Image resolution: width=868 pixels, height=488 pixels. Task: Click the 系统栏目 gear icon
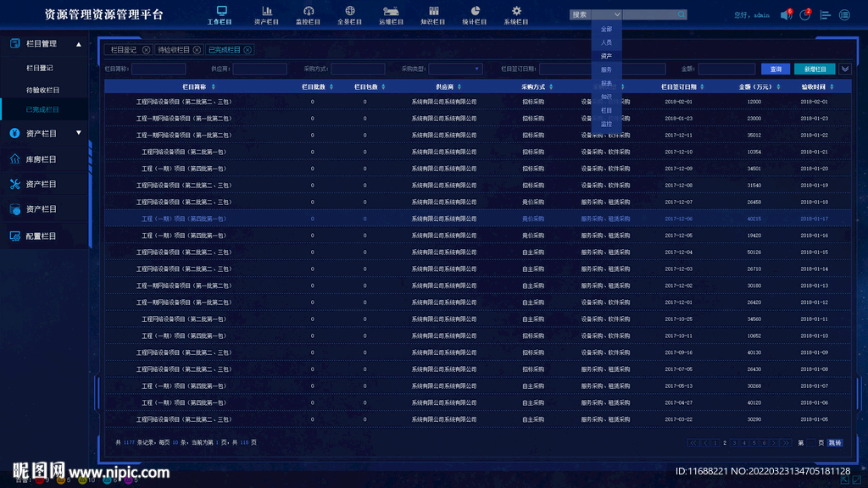(x=515, y=12)
